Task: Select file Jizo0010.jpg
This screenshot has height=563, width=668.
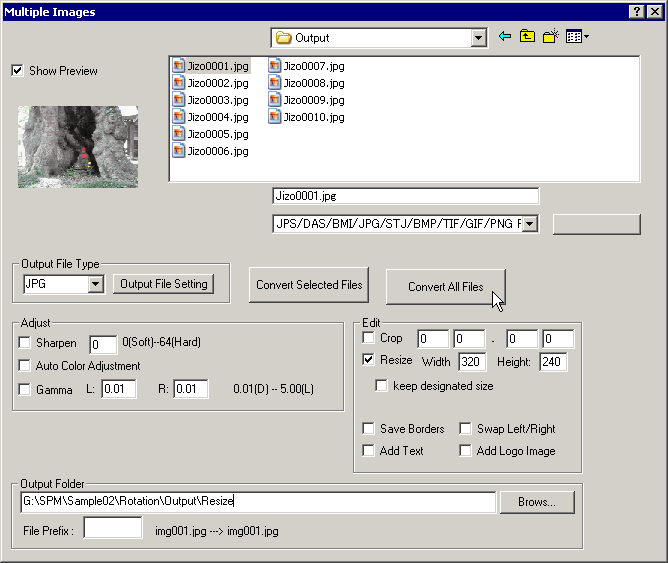Action: 307,117
